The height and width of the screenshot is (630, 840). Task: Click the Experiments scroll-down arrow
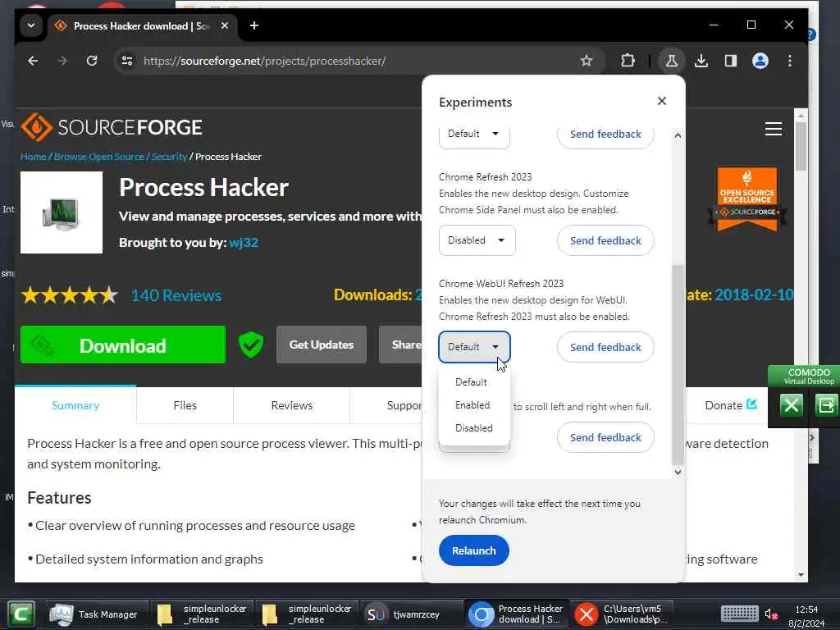tap(678, 472)
